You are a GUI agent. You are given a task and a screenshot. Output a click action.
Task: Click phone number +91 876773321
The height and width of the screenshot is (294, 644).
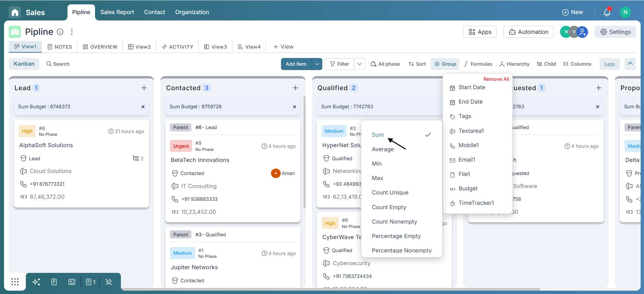point(47,184)
